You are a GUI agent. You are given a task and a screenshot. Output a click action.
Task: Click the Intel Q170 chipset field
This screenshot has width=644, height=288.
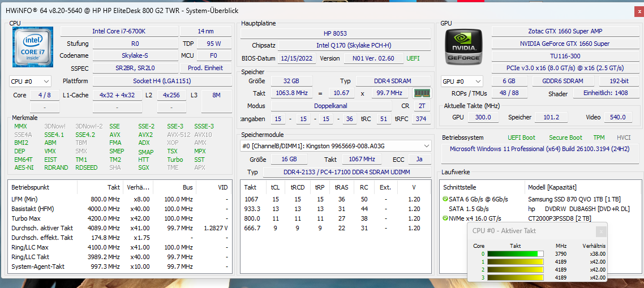pos(355,46)
